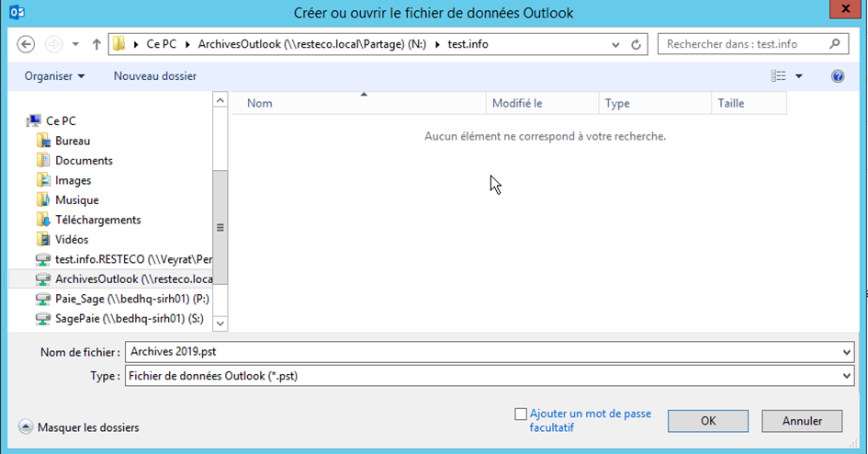Change the view with the view icon
The image size is (868, 454).
778,76
